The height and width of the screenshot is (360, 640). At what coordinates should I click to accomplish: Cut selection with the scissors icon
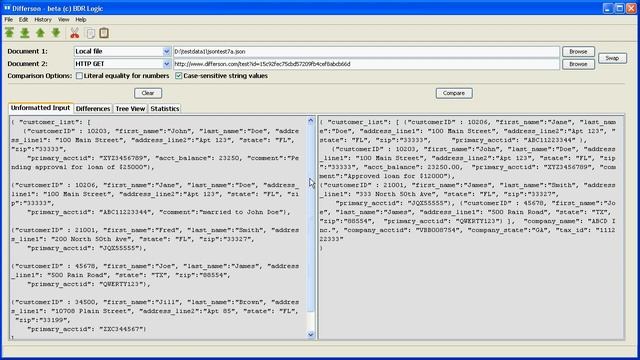[x=74, y=33]
